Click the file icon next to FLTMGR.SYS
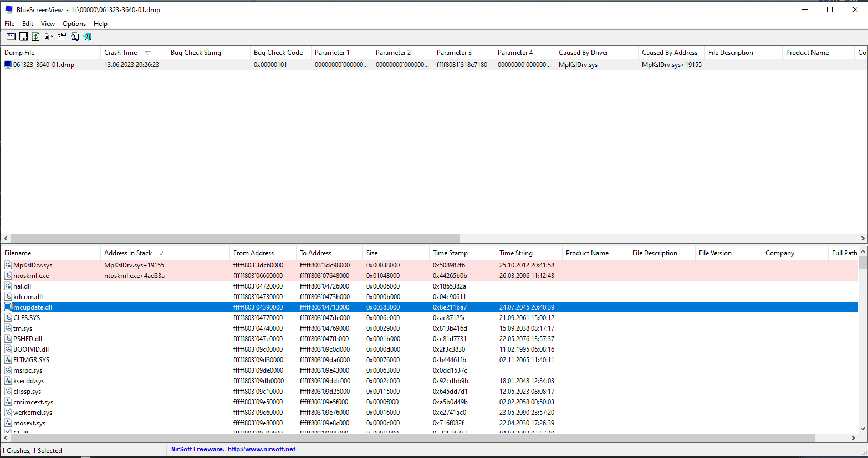 pos(8,360)
